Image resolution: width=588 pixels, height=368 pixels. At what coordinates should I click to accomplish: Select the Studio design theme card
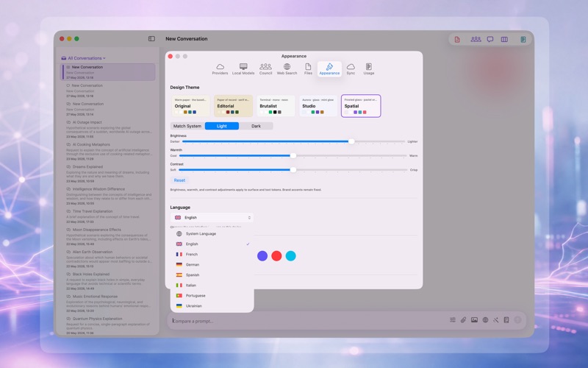click(318, 106)
